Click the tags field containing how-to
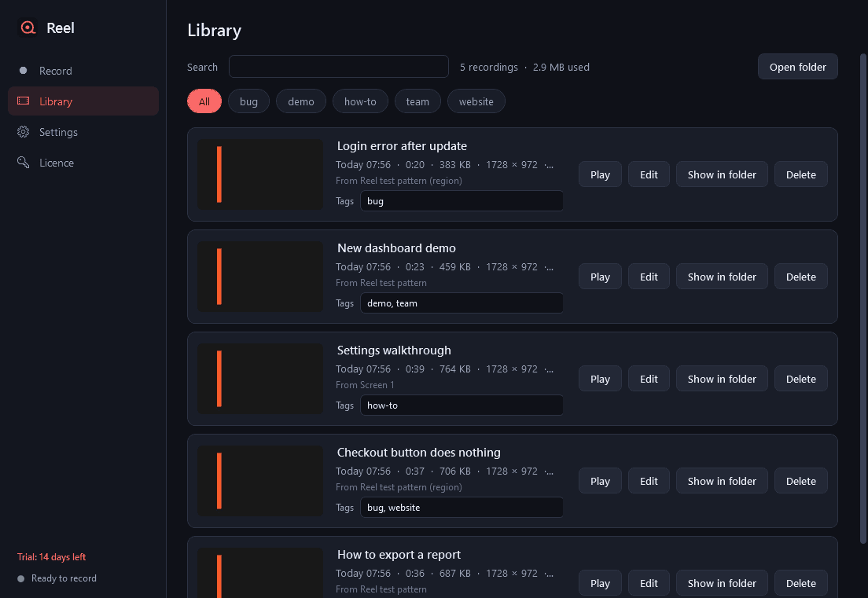868x598 pixels. (462, 405)
